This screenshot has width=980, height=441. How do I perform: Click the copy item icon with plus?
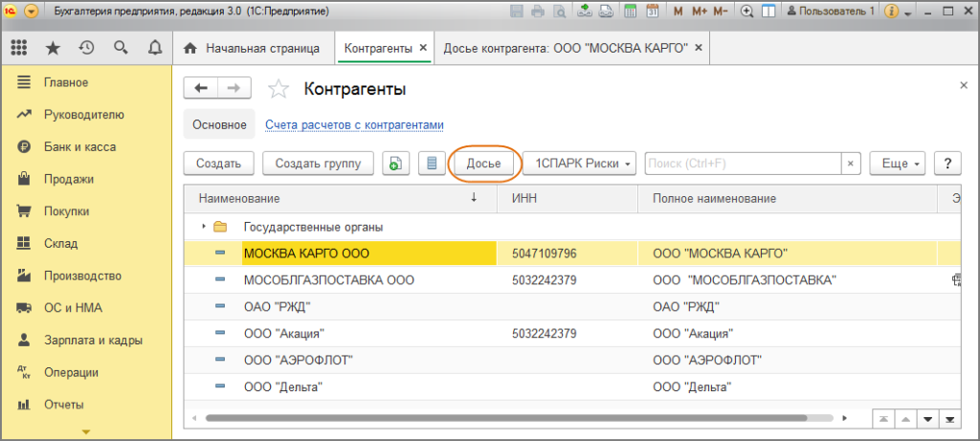395,164
